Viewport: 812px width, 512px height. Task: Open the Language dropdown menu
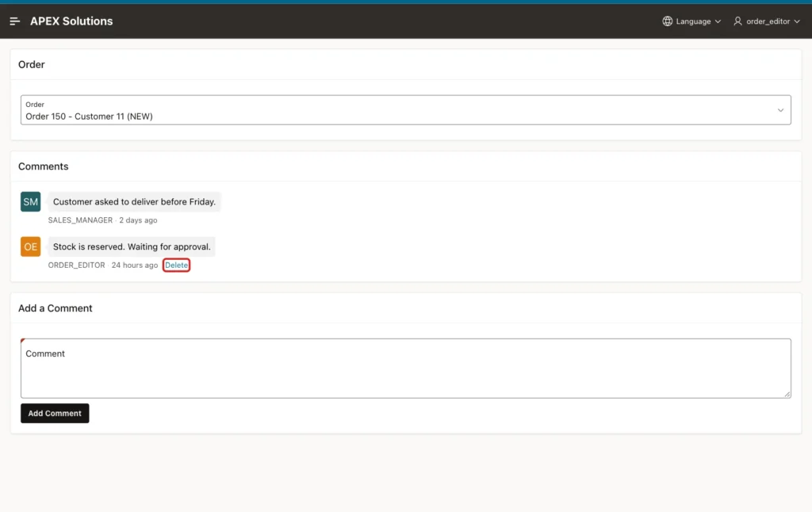[x=691, y=21]
